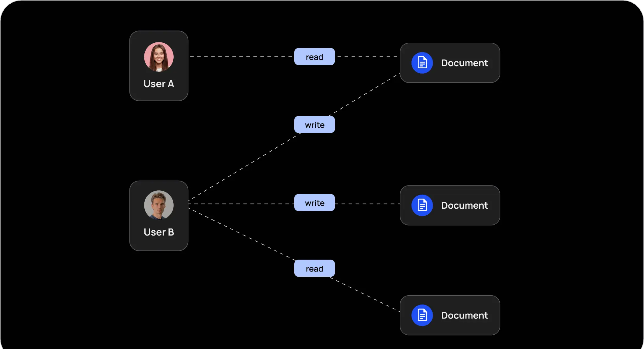This screenshot has width=644, height=349.
Task: Click the blue file icon on top Document
Action: pos(422,63)
